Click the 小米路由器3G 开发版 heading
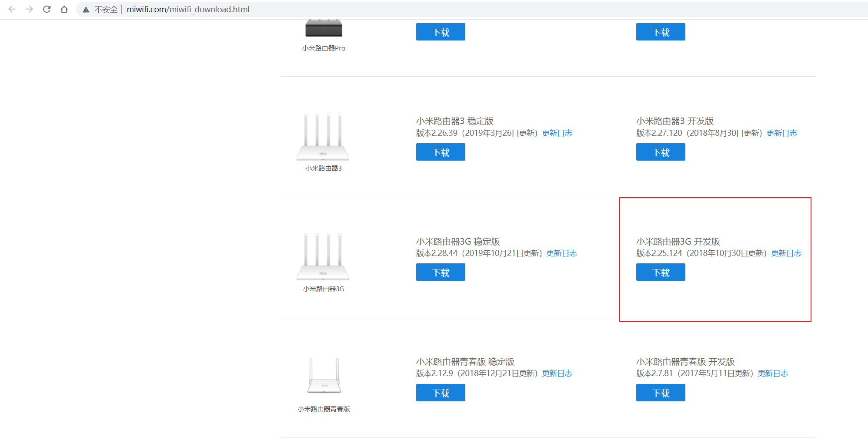The image size is (868, 444). 678,242
